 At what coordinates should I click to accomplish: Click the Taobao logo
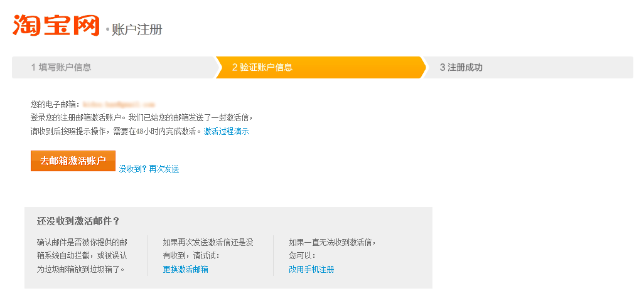tap(56, 24)
